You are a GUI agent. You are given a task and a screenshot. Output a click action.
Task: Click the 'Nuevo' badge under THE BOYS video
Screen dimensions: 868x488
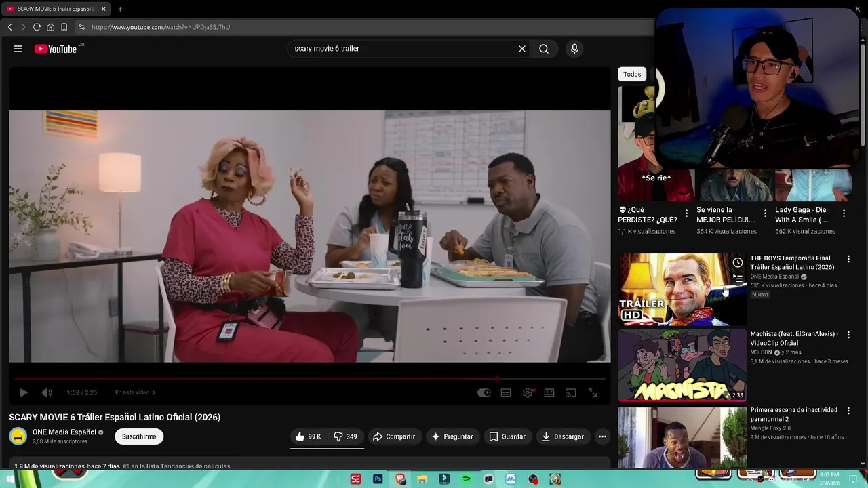[759, 295]
